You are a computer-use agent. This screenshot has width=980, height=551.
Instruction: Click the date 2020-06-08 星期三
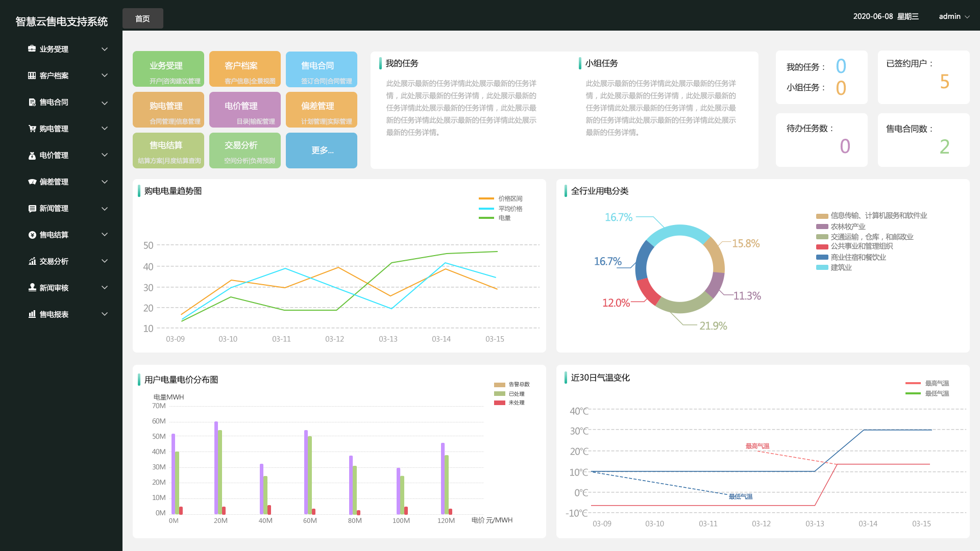coord(886,16)
